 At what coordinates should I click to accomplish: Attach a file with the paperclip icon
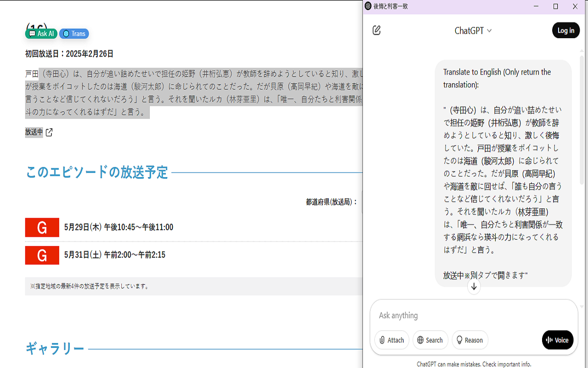click(x=383, y=340)
